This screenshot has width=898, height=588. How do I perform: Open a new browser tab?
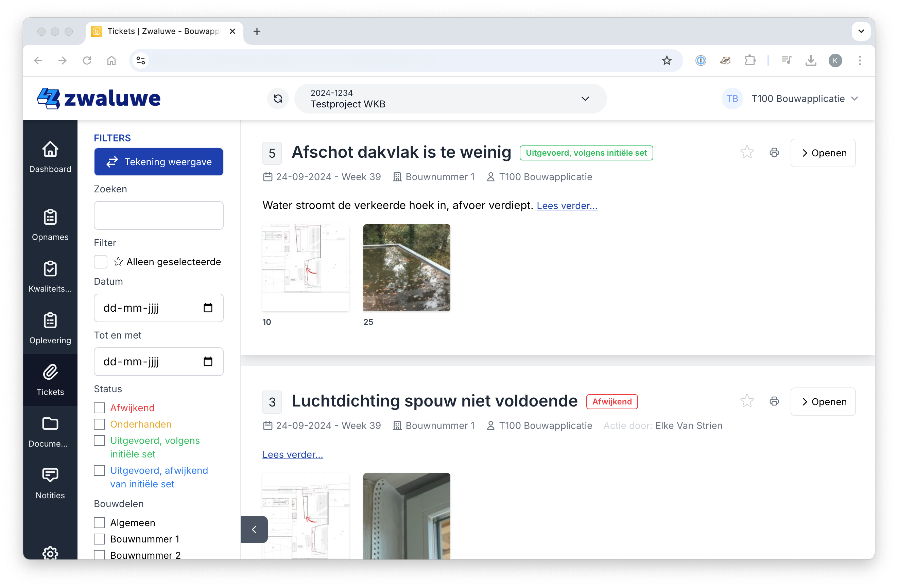click(x=257, y=31)
